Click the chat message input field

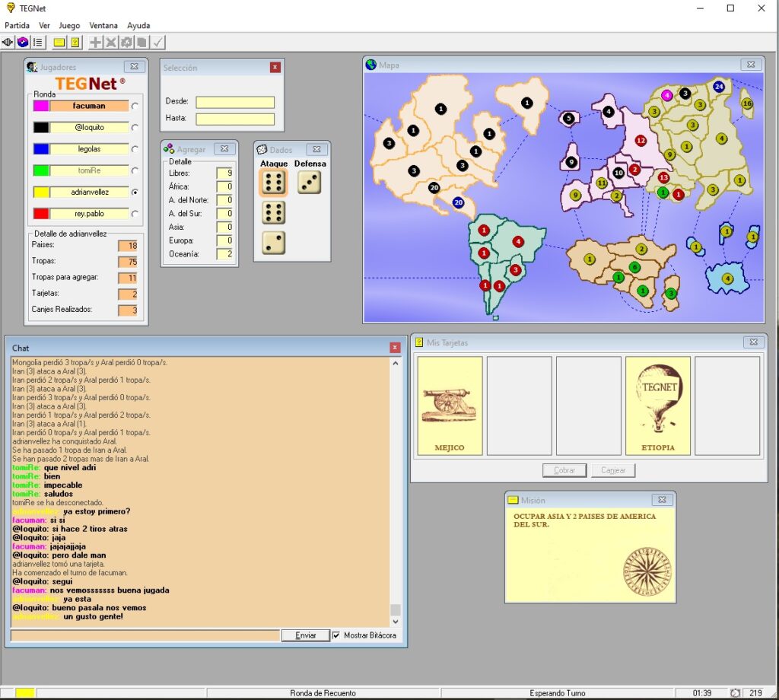[145, 635]
